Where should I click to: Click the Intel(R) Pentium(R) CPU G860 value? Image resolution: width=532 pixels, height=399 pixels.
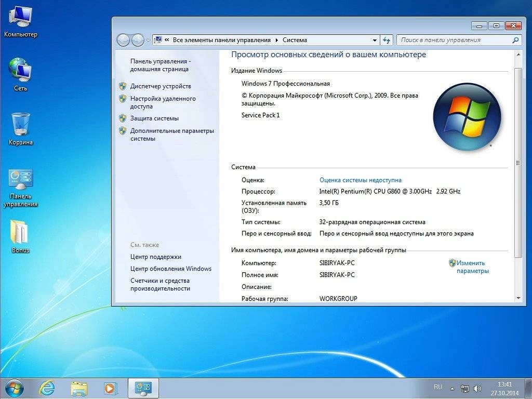pos(390,191)
